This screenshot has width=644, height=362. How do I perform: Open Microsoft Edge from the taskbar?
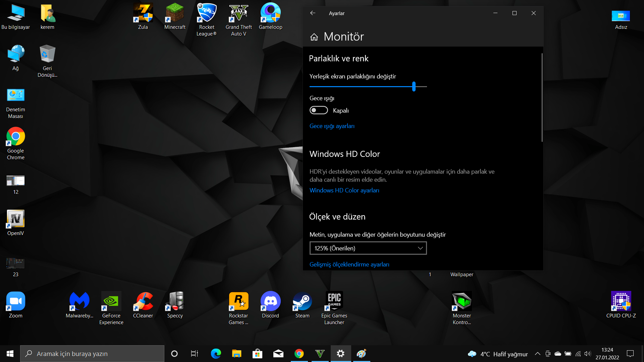[216, 354]
